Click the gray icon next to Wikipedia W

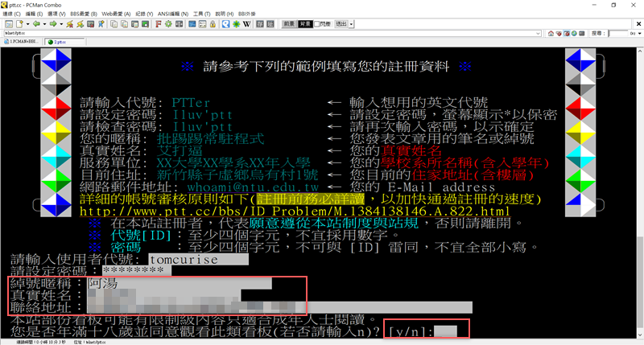(259, 24)
